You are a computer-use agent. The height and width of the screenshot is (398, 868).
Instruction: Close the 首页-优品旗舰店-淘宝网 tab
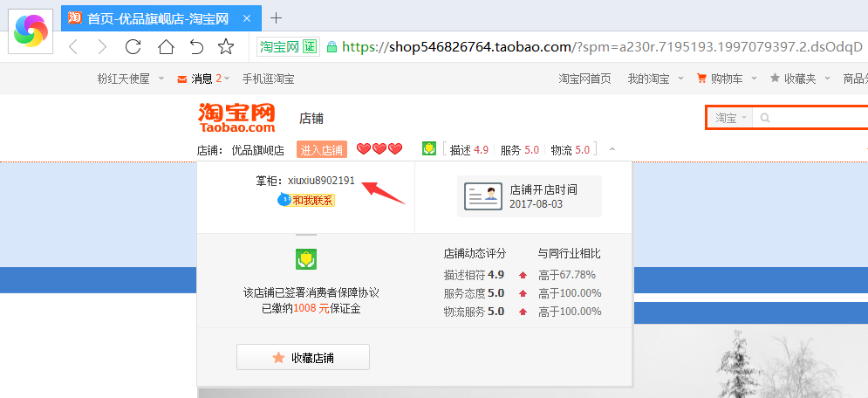(248, 18)
